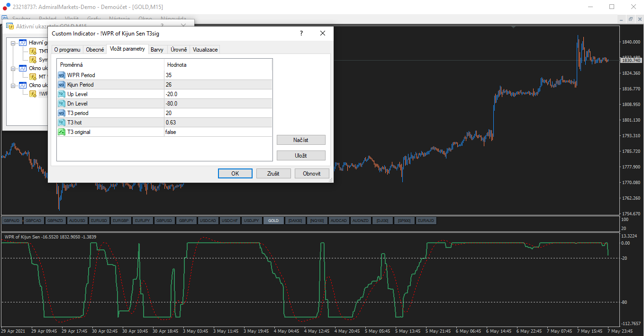
Task: Select the TMT indicator icon in tree
Action: click(33, 51)
